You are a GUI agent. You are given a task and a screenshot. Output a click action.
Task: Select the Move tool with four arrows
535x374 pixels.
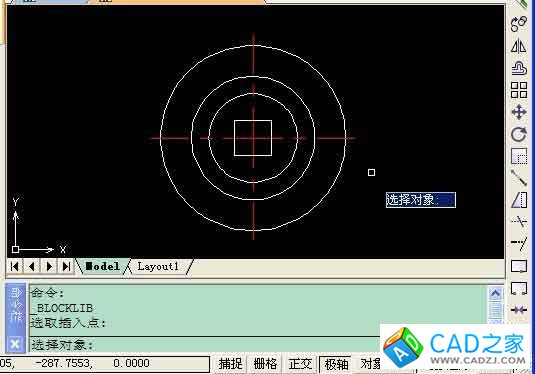[519, 112]
